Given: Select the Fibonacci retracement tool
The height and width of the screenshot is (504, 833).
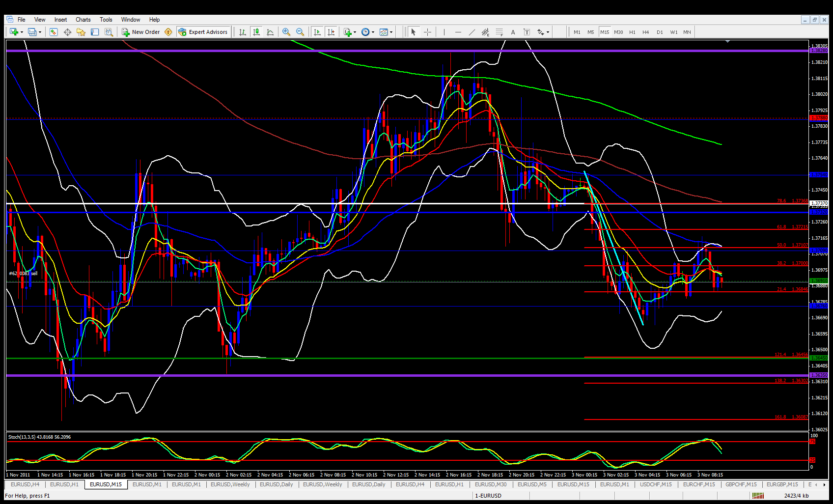Looking at the screenshot, I should pos(499,32).
